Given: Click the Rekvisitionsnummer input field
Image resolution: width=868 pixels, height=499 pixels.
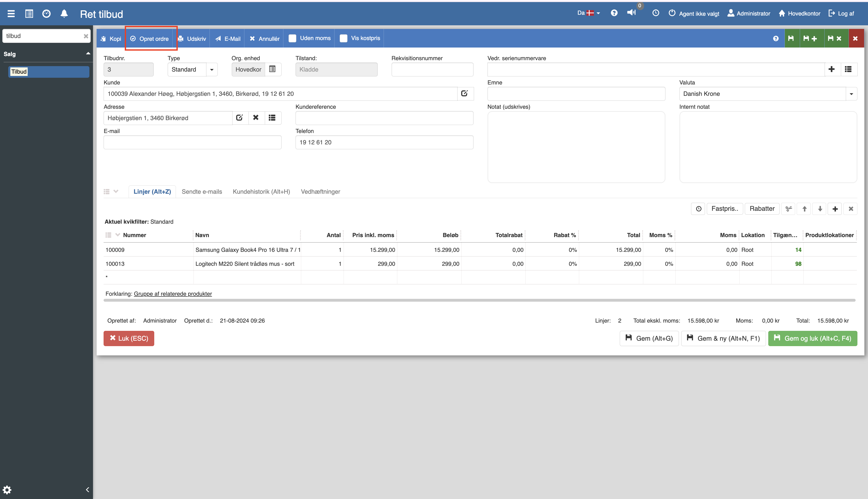Looking at the screenshot, I should pos(432,69).
